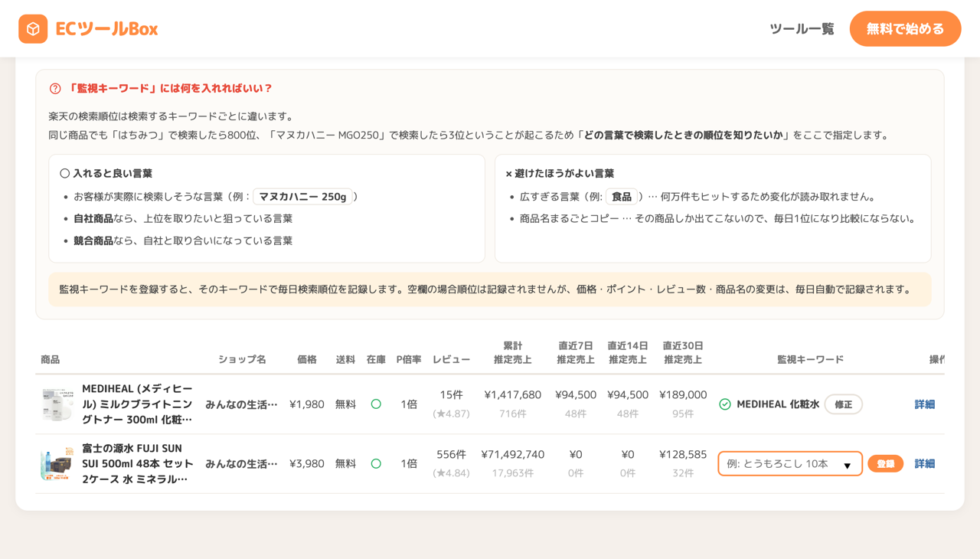Click the in-stock circle in 富士の源水 row
Image resolution: width=980 pixels, height=559 pixels.
(376, 464)
